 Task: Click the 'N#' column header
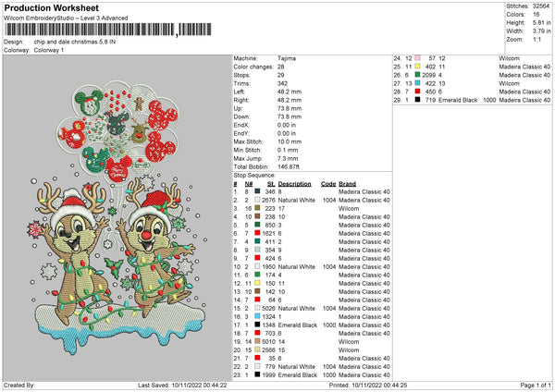click(x=249, y=184)
